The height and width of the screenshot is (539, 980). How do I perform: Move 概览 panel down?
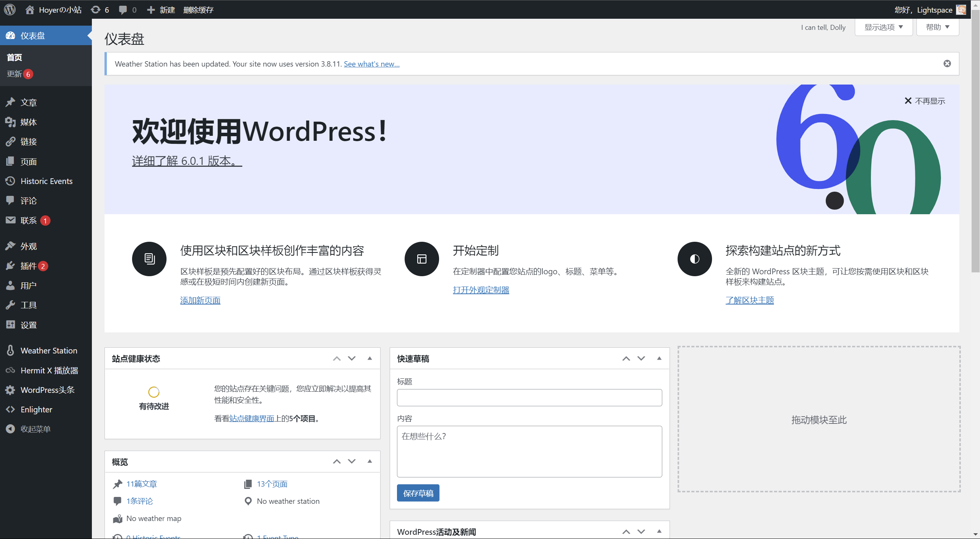coord(351,461)
